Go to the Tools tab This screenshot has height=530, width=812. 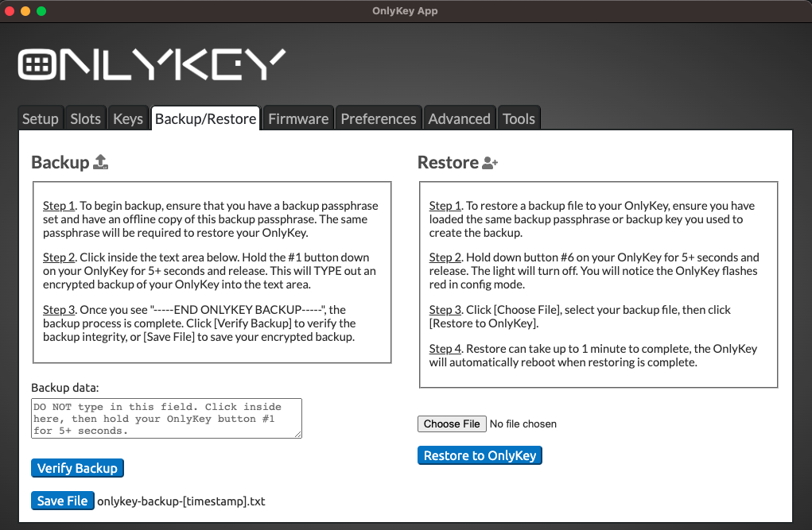tap(519, 118)
